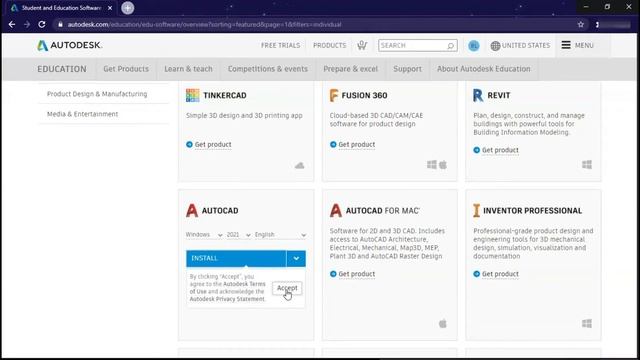
Task: Open the shopping cart icon
Action: point(362,45)
